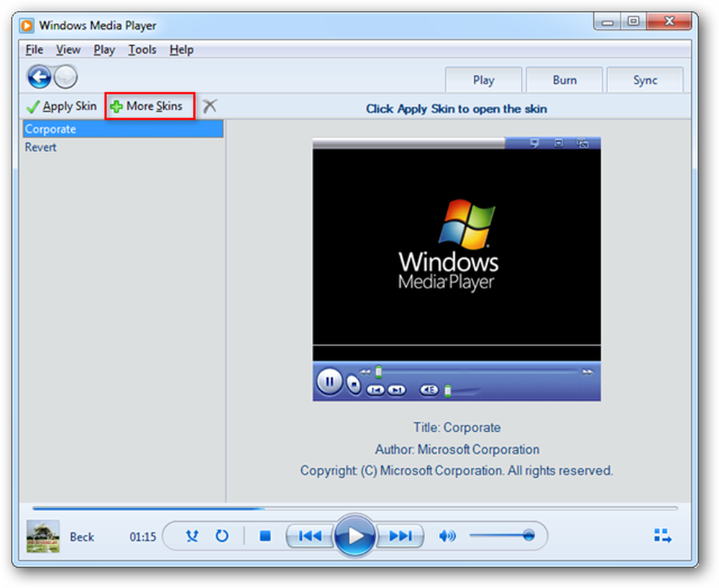Screen dimensions: 719x588
Task: Switch to the Burn tab
Action: pos(564,81)
